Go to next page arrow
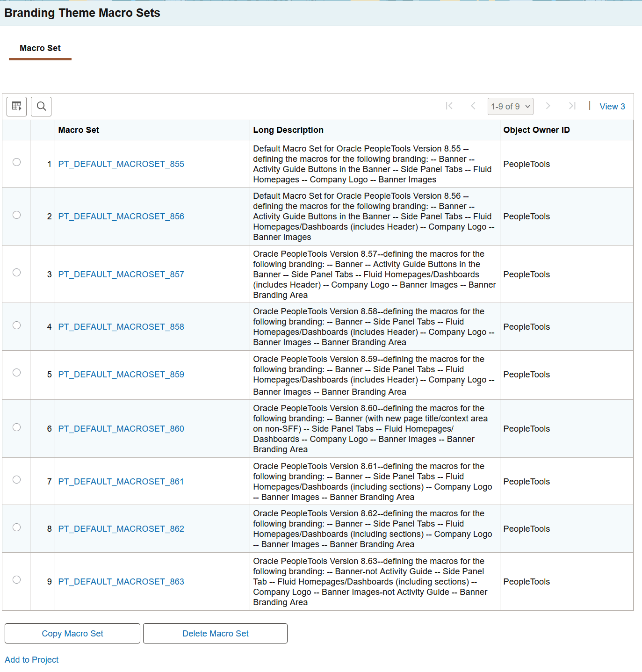 click(x=548, y=106)
